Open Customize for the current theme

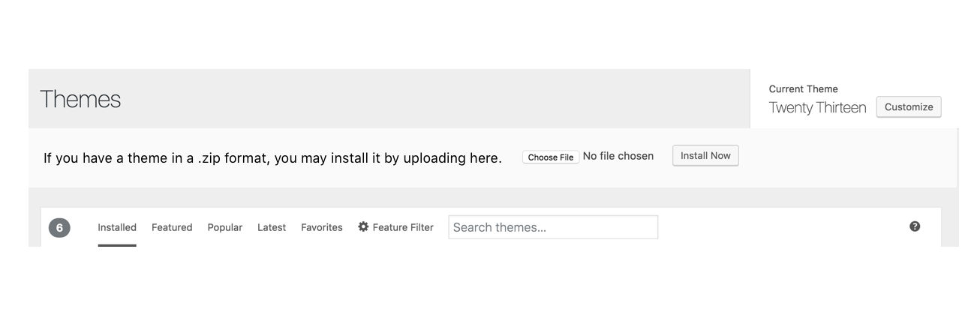[909, 107]
